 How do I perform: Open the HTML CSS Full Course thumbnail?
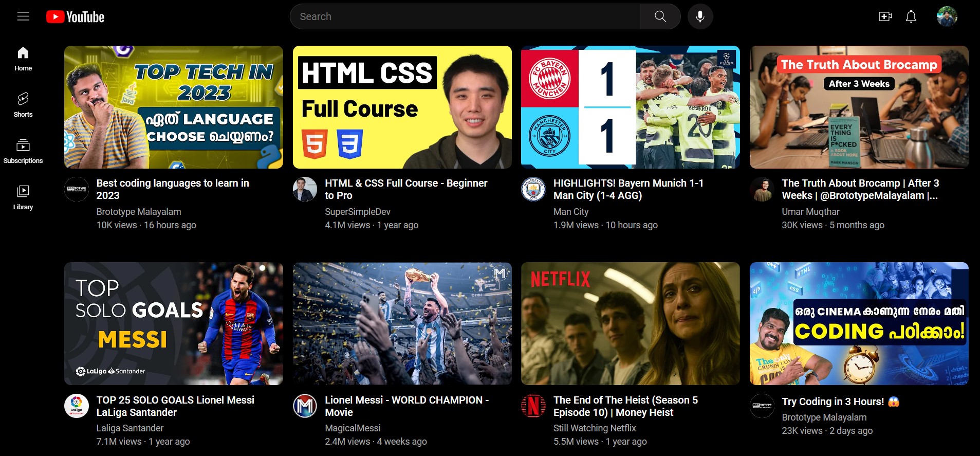coord(402,107)
